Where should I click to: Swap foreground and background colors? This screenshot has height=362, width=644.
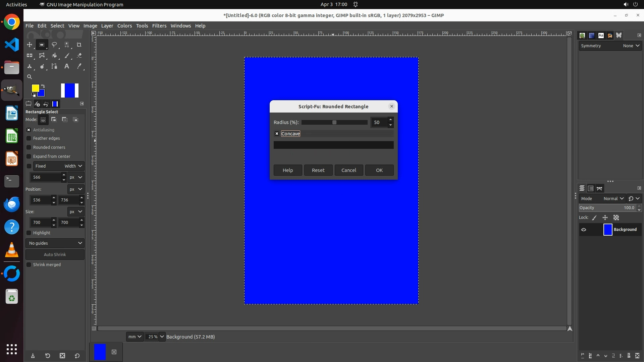coord(43,86)
